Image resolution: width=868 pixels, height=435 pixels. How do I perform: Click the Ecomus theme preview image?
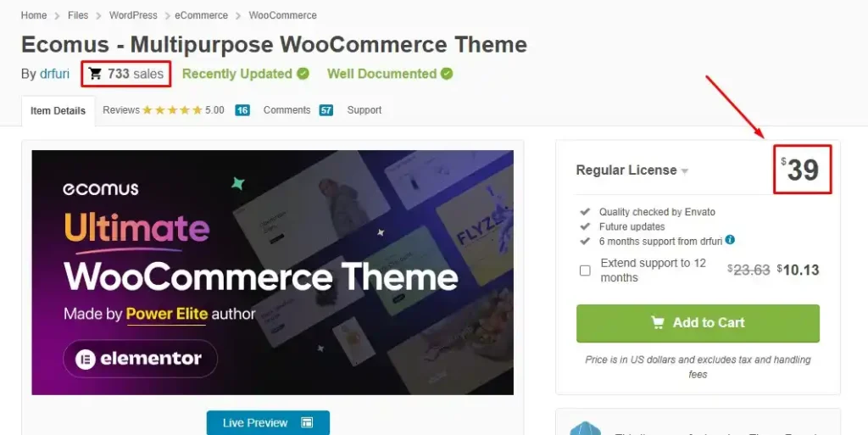pos(272,272)
